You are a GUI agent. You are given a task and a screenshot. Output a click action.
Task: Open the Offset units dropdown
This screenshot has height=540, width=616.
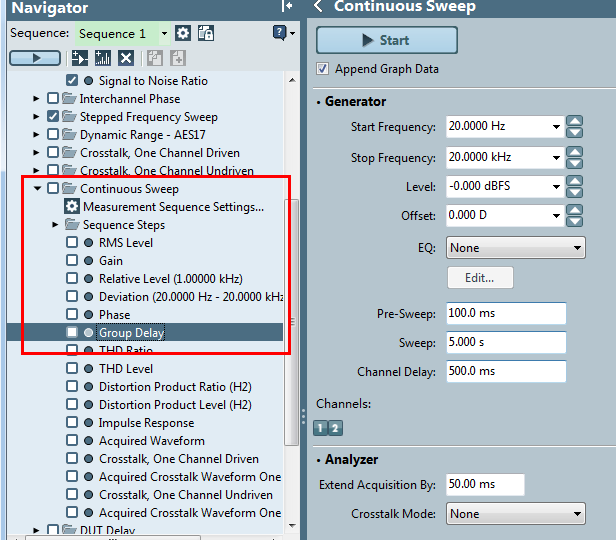coord(556,216)
